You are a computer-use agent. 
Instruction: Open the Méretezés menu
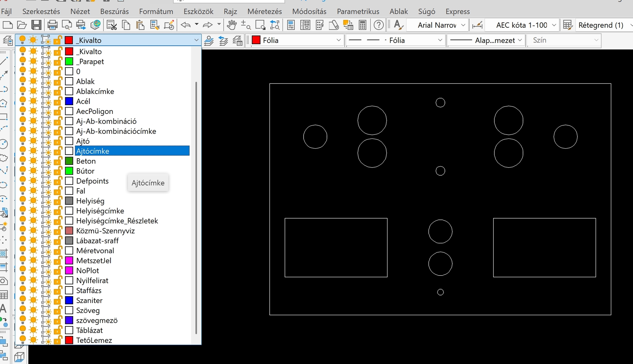click(x=264, y=12)
